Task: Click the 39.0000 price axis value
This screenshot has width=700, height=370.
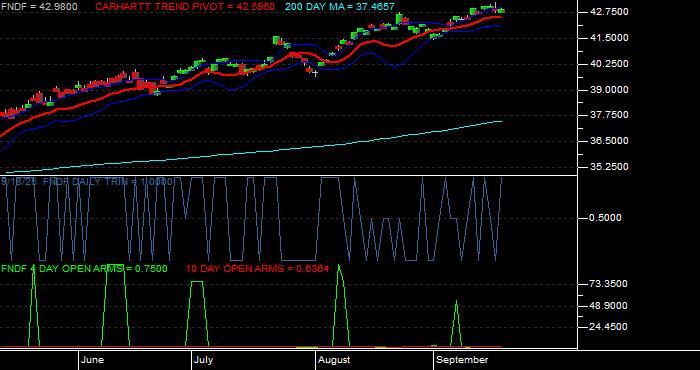Action: point(609,90)
